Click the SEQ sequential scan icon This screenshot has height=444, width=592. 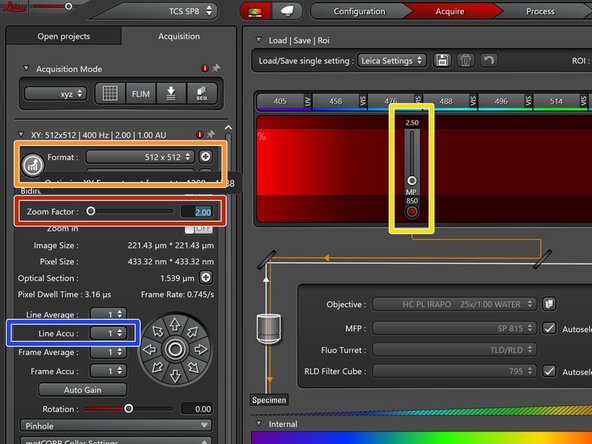pyautogui.click(x=202, y=93)
